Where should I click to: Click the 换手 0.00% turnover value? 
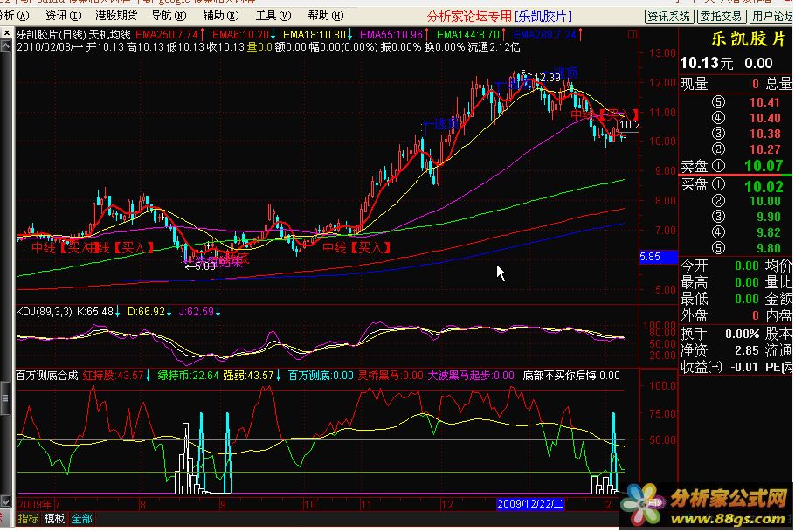click(743, 335)
